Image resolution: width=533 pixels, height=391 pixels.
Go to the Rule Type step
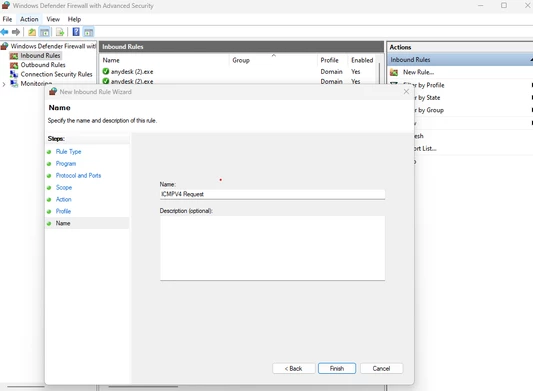(68, 152)
